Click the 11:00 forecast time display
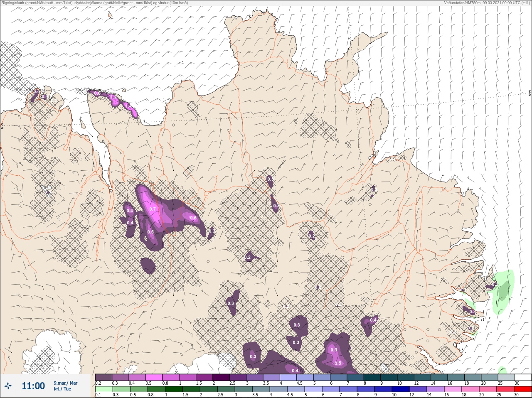Viewport: 532px width, 398px height. pyautogui.click(x=33, y=386)
